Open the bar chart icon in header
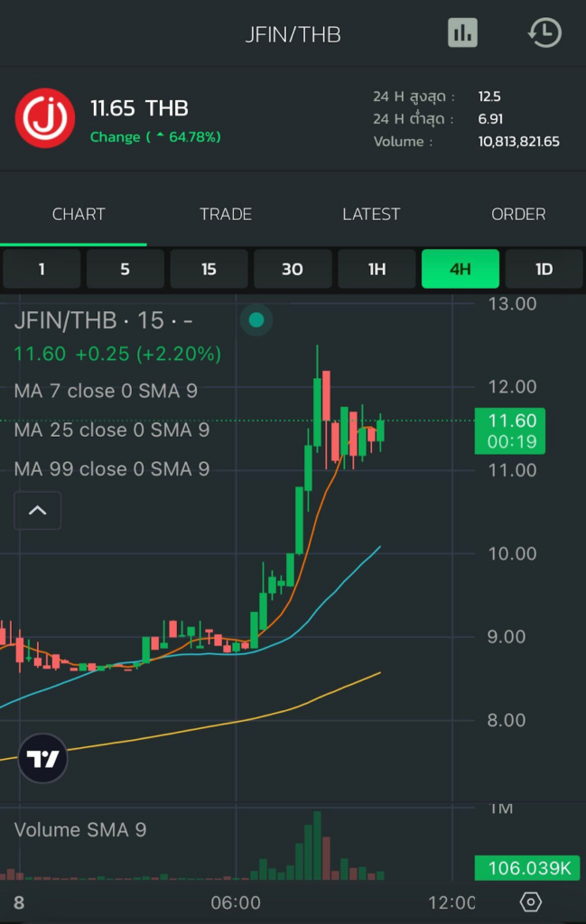586x924 pixels. click(x=462, y=33)
